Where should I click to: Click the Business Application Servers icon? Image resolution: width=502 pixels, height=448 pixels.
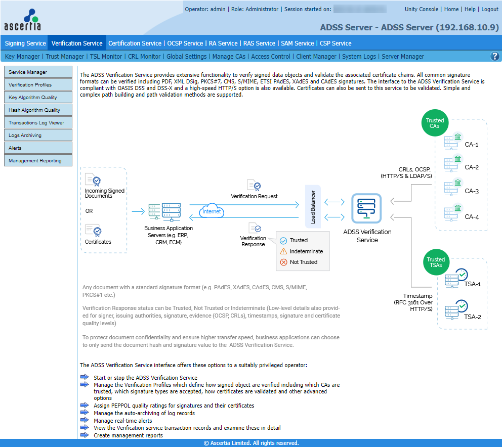click(165, 211)
